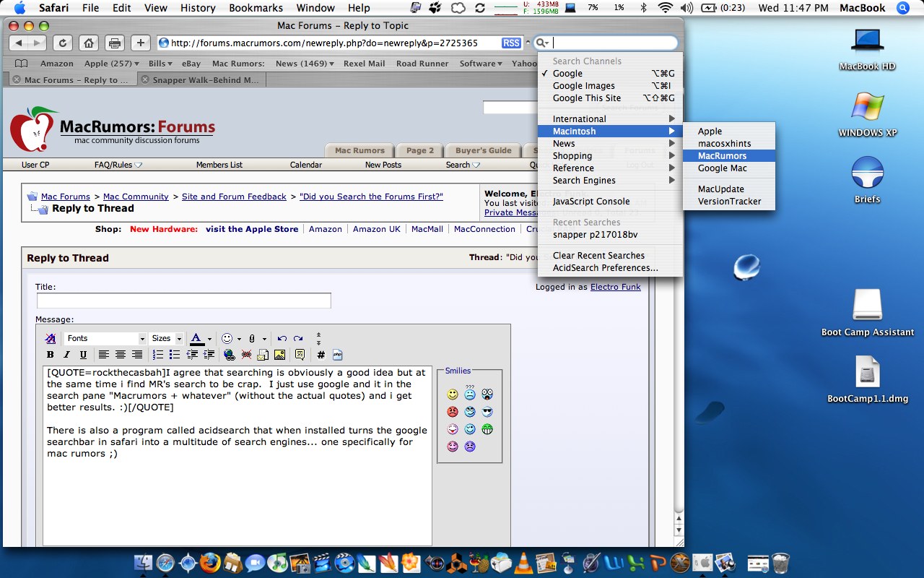The height and width of the screenshot is (578, 924).
Task: Go to home page via Safari Home button
Action: 88,43
